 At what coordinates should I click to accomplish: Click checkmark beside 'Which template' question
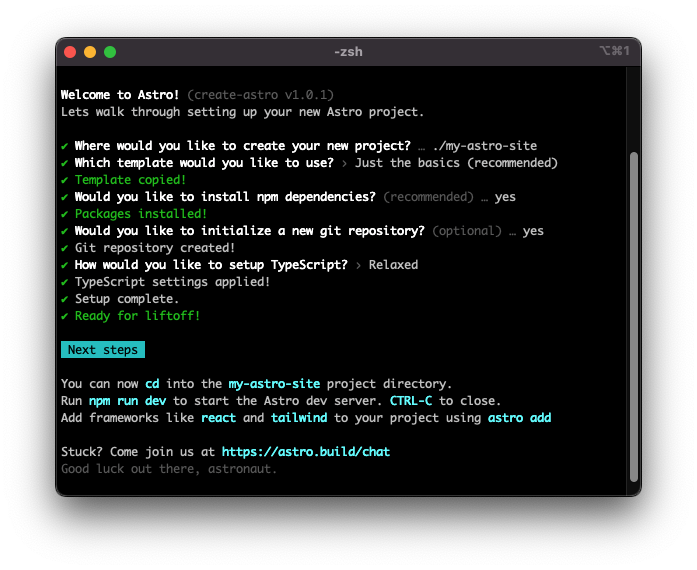pyautogui.click(x=65, y=163)
